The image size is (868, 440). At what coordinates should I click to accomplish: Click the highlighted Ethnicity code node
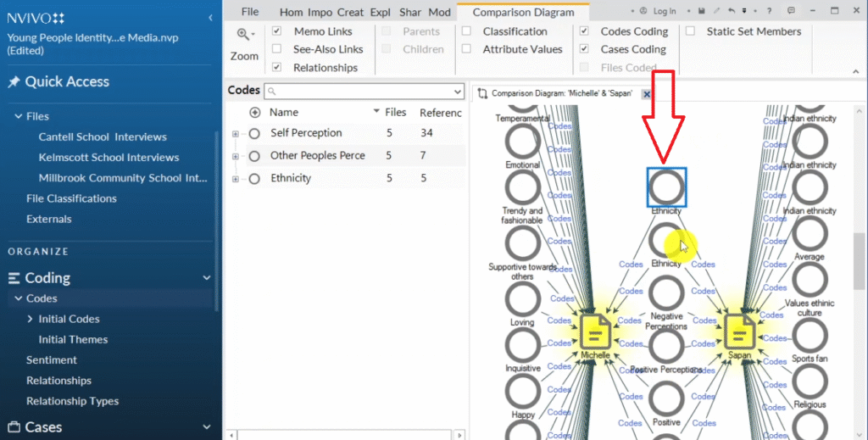pyautogui.click(x=666, y=187)
